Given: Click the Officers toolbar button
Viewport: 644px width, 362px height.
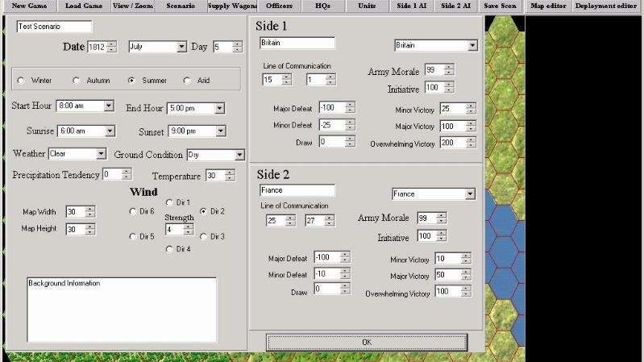Looking at the screenshot, I should point(279,6).
